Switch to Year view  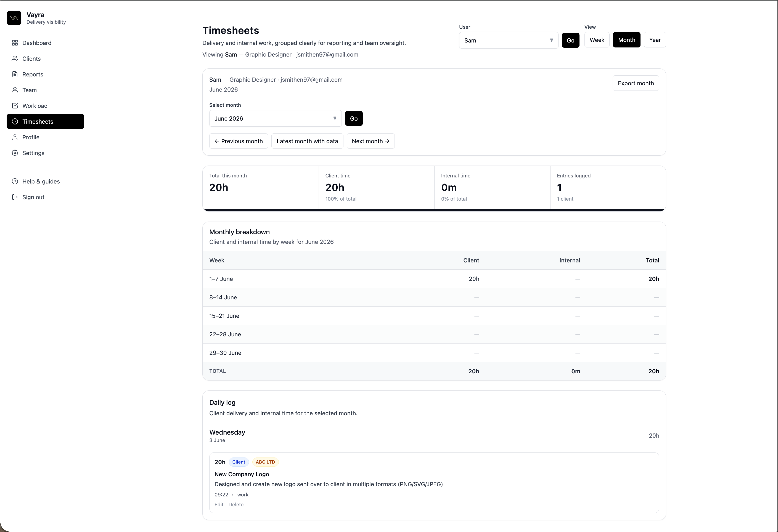[655, 40]
